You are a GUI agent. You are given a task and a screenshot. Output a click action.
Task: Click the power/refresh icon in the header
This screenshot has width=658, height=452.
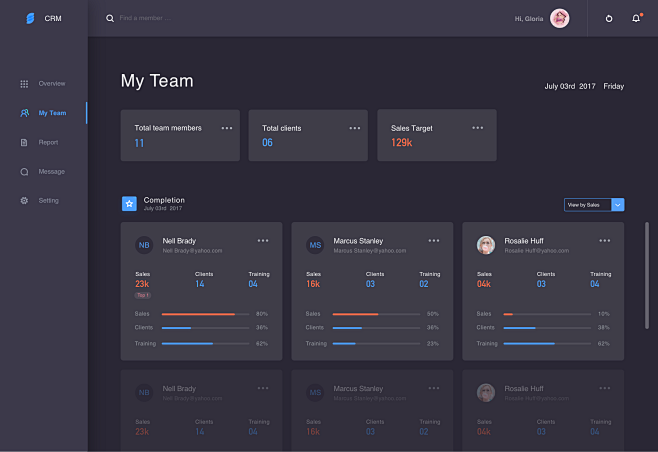[x=609, y=18]
